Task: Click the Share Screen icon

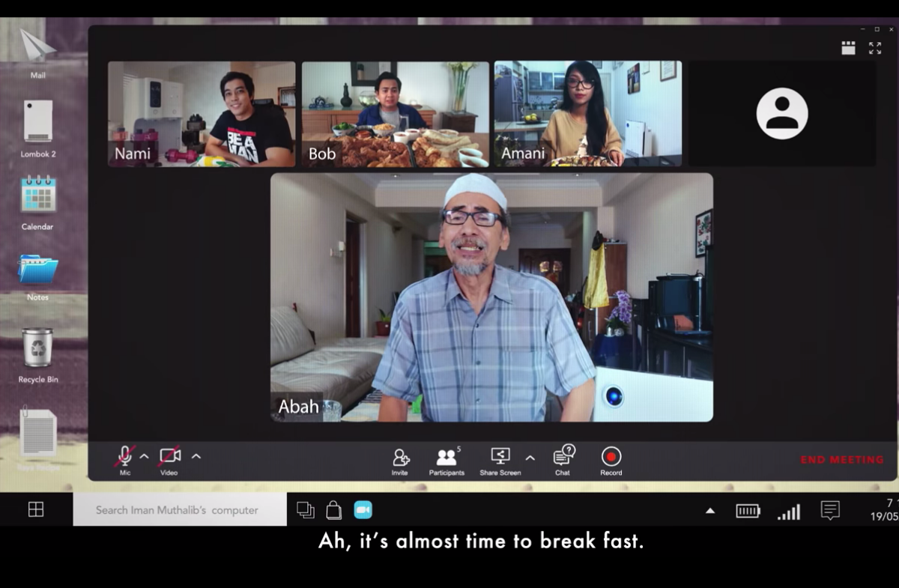Action: click(x=500, y=456)
